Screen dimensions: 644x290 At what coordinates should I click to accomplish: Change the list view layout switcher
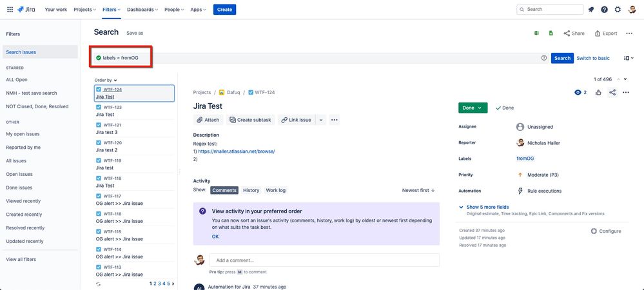click(x=629, y=58)
